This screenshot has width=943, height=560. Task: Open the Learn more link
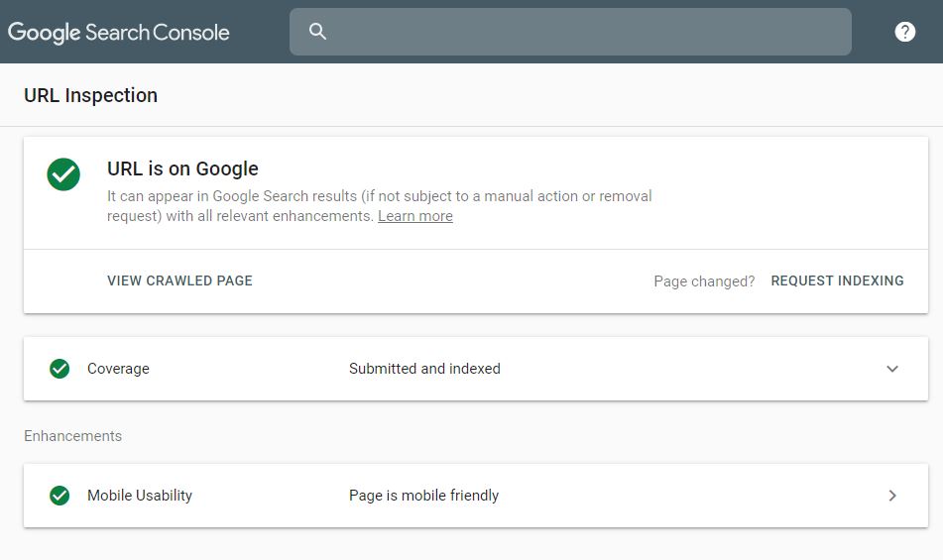pos(414,216)
